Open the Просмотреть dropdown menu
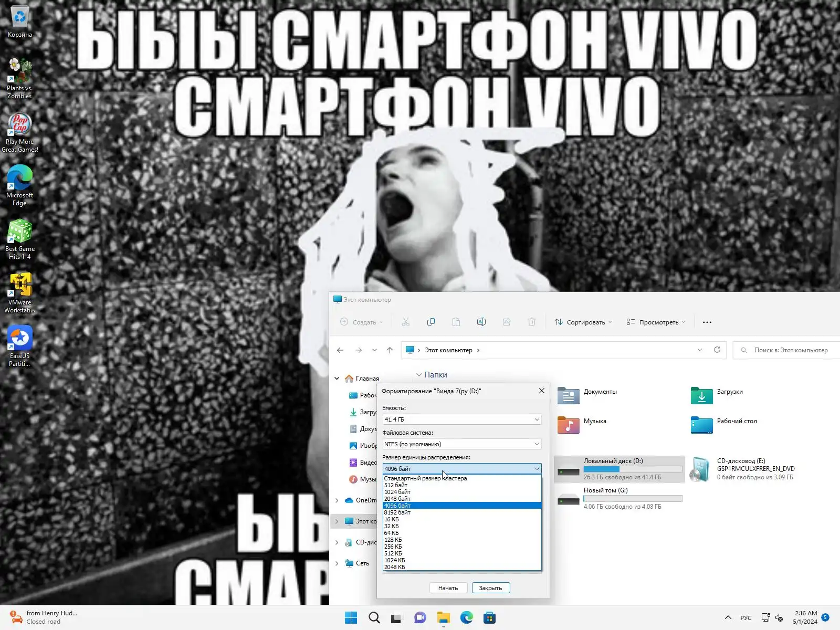The width and height of the screenshot is (840, 630). click(656, 322)
